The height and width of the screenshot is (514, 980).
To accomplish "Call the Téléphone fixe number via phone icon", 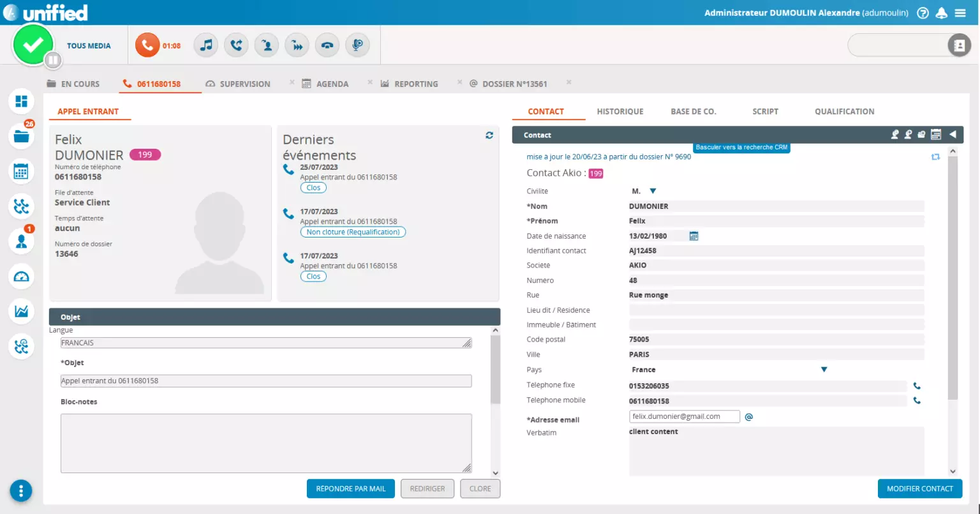I will pyautogui.click(x=917, y=386).
